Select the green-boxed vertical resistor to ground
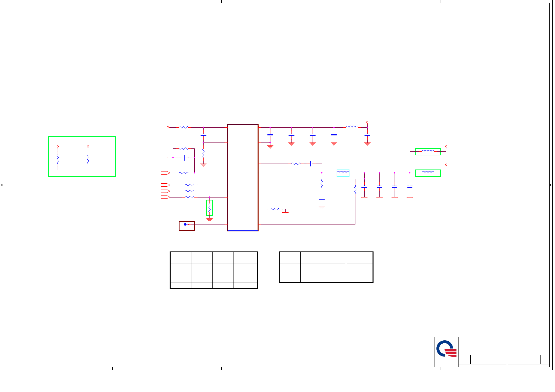555x392 pixels. point(209,208)
